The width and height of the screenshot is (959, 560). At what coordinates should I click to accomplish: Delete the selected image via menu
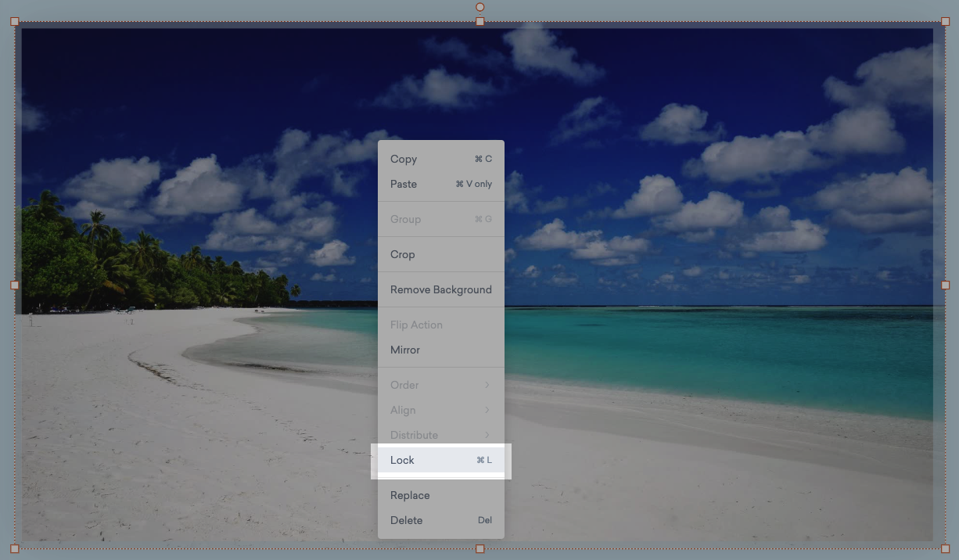440,520
